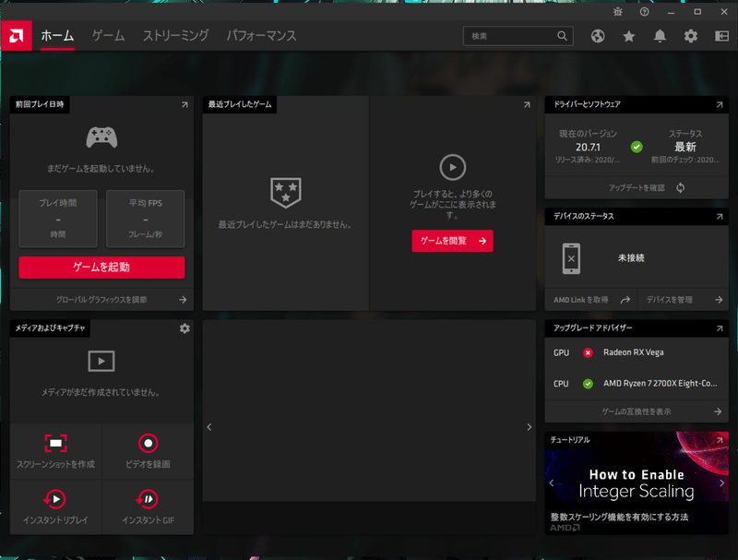Click the right chevron of the center carousel
This screenshot has height=560, width=738.
[529, 426]
